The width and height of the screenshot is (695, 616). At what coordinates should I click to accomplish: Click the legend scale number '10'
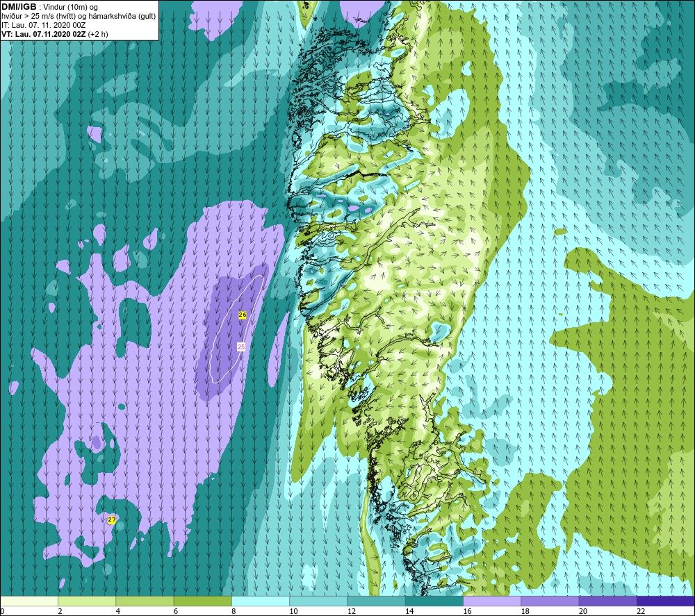coord(294,611)
